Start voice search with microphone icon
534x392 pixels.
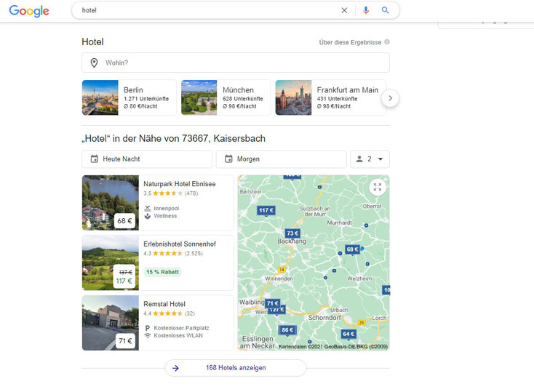click(366, 10)
